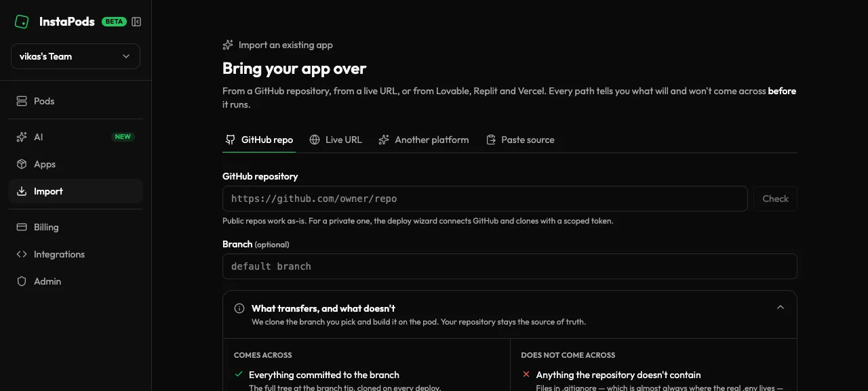Focus the Branch default branch field
Viewport: 868px width, 391px height.
tap(510, 266)
